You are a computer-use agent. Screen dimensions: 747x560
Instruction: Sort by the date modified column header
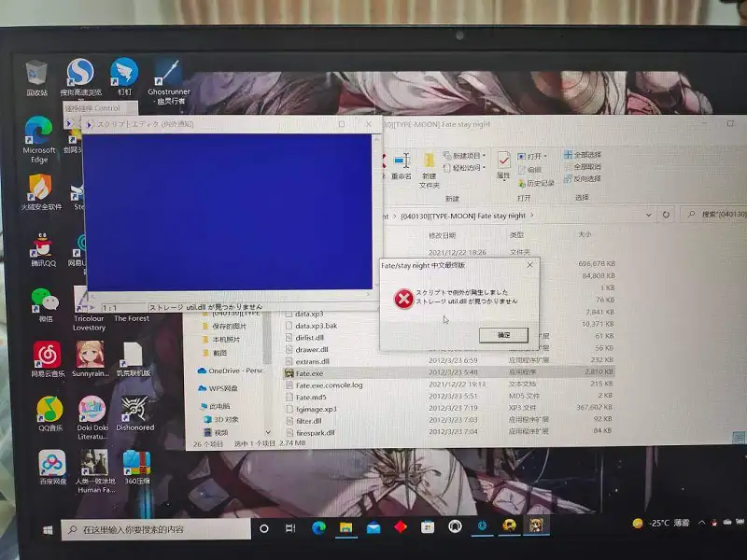pyautogui.click(x=442, y=235)
